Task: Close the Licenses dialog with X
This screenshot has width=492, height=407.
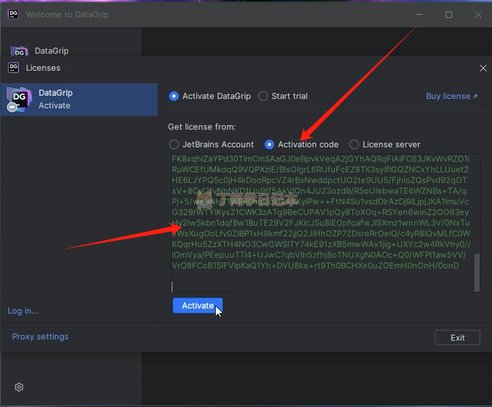Action: (483, 68)
